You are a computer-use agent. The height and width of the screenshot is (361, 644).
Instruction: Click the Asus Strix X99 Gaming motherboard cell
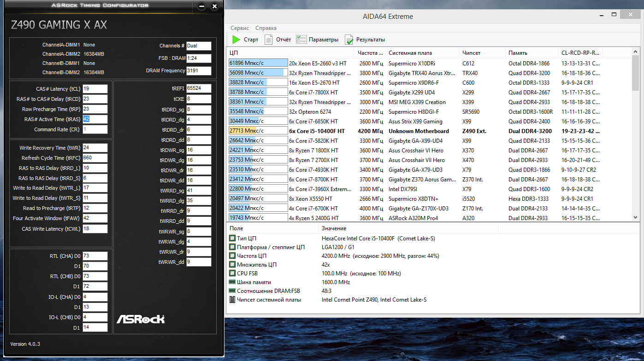click(415, 121)
